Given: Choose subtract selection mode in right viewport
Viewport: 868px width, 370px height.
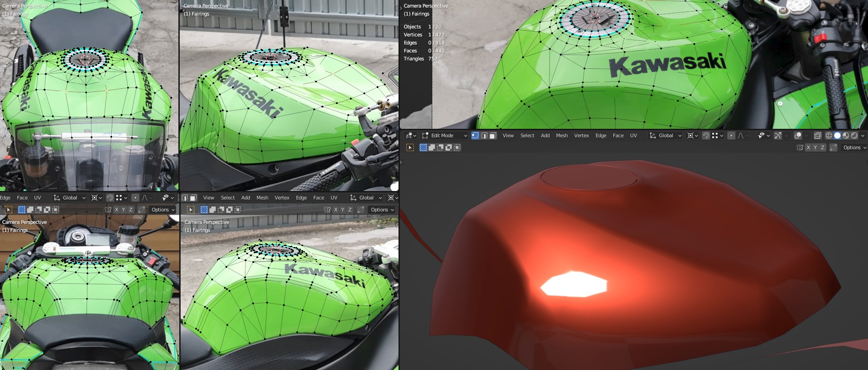Looking at the screenshot, I should 440,147.
